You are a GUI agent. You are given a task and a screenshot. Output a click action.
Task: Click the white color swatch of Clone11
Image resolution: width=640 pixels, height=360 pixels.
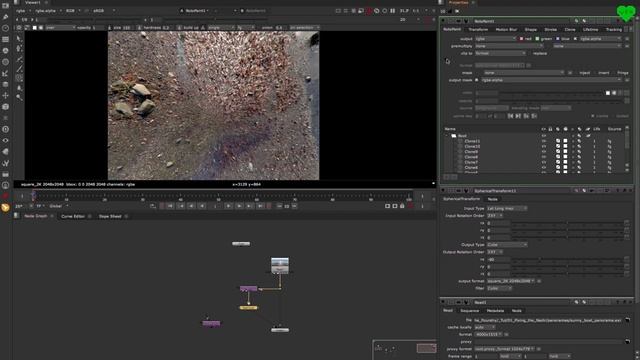[x=565, y=141]
